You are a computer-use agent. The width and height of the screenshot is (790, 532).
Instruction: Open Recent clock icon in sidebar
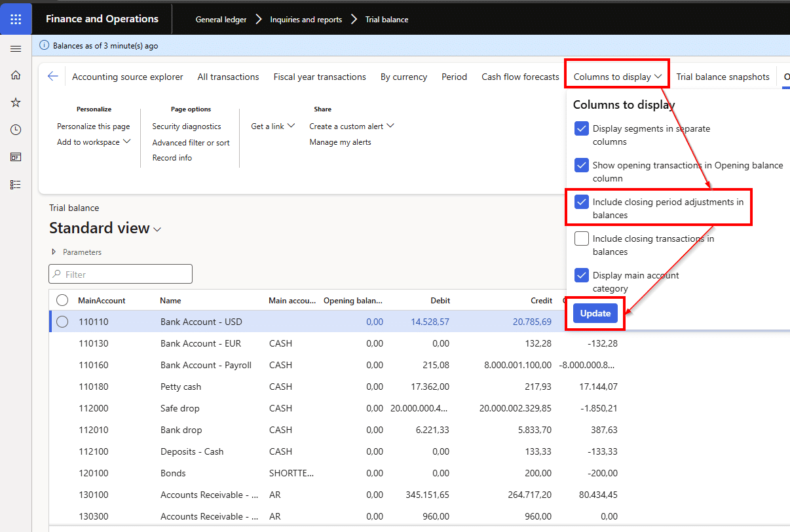16,130
